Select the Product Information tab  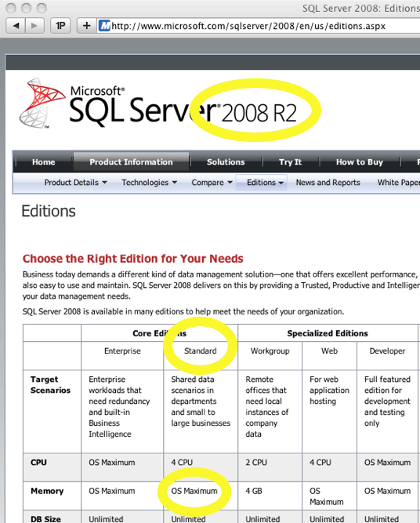point(132,162)
